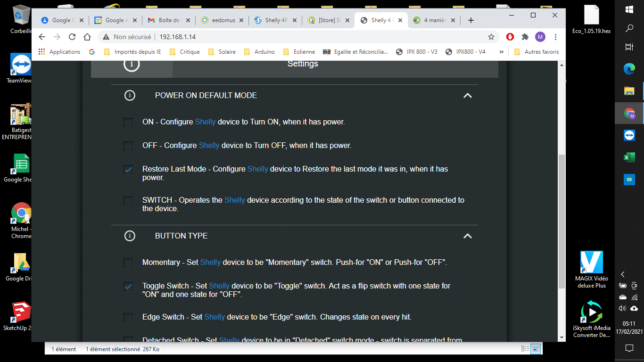This screenshot has height=362, width=644.
Task: Open the Chrome extensions puzzle icon
Action: [x=525, y=37]
